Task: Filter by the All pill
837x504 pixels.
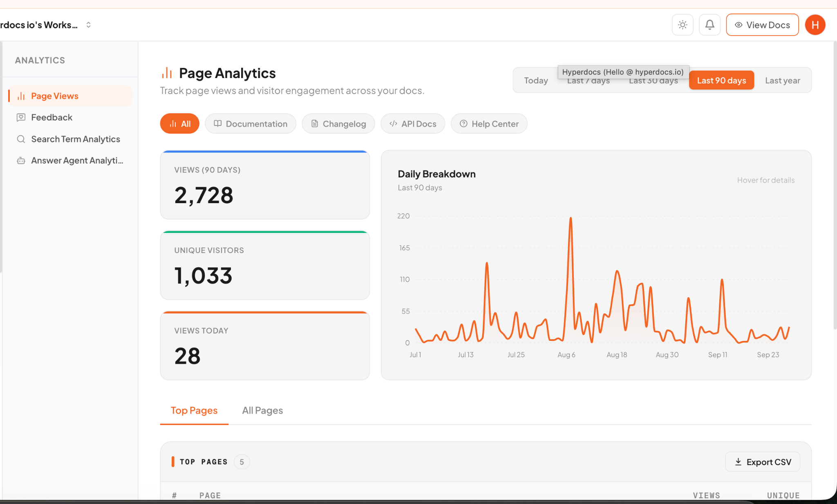Action: tap(180, 124)
